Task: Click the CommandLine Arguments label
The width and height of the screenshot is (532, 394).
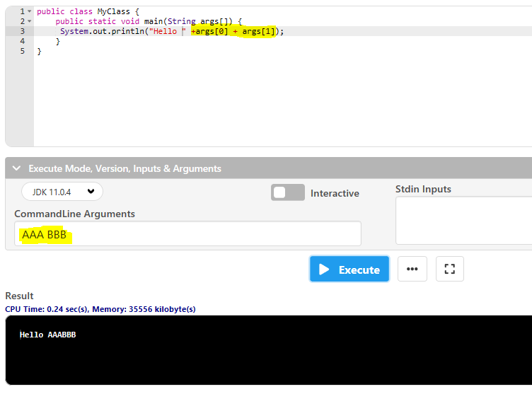Action: [75, 214]
